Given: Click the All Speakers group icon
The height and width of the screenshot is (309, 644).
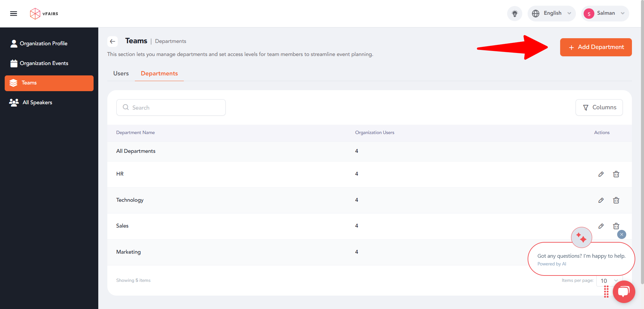Looking at the screenshot, I should coord(14,103).
